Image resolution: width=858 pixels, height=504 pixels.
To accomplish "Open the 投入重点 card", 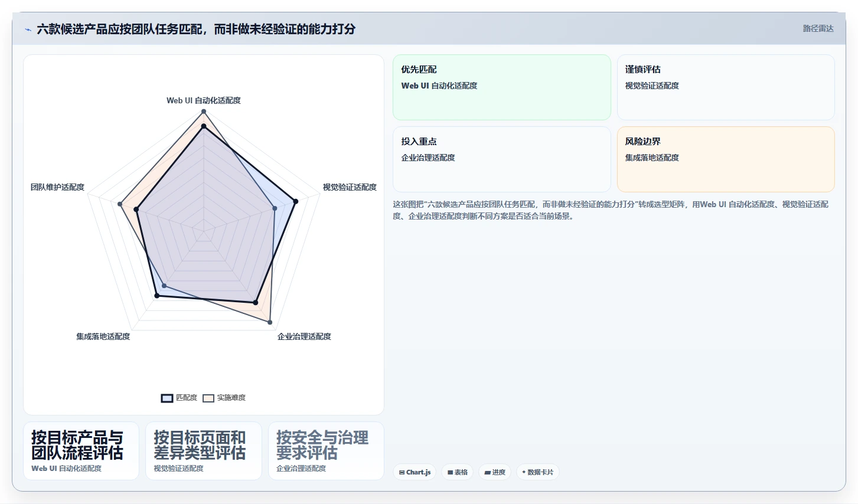I will 502,159.
